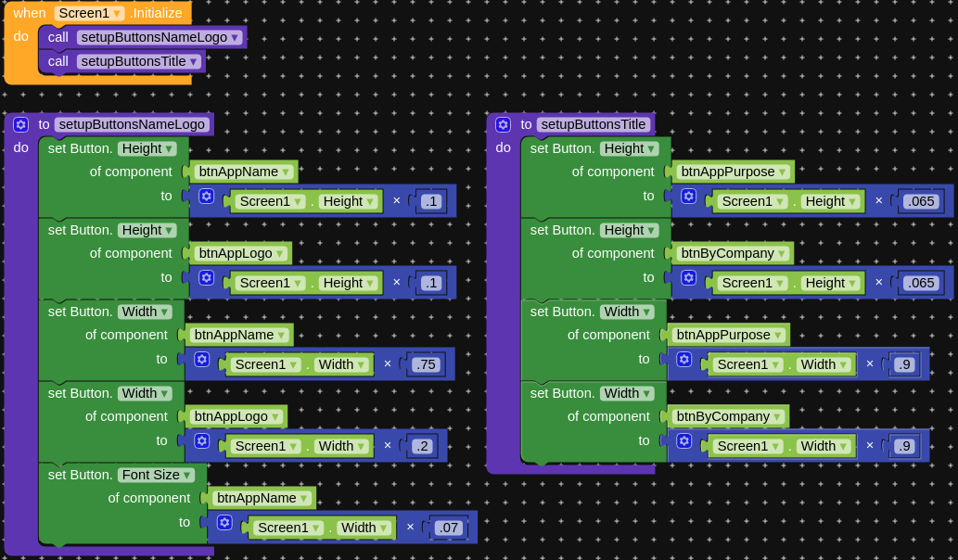Select the .07 number value
Image resolution: width=958 pixels, height=560 pixels.
[449, 528]
